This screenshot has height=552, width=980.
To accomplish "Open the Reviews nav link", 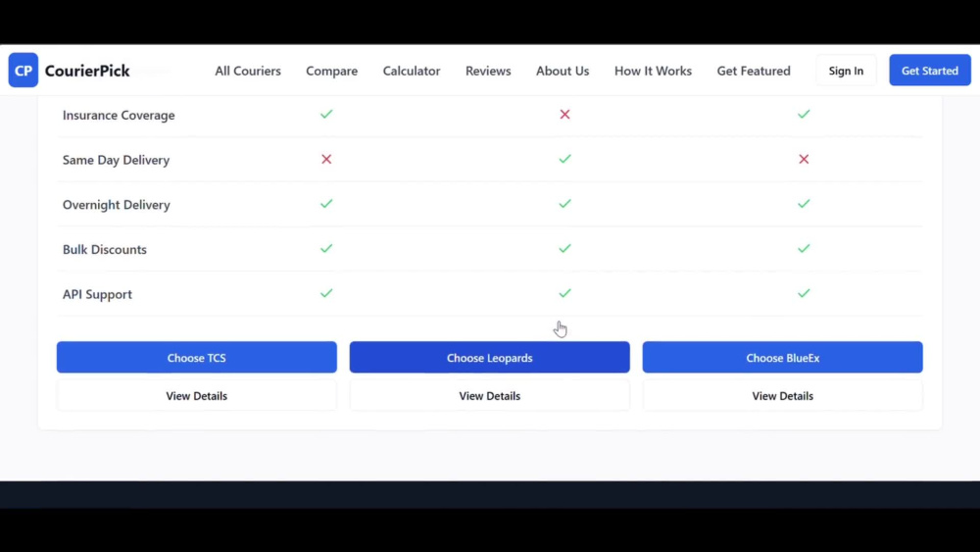I will pos(487,71).
